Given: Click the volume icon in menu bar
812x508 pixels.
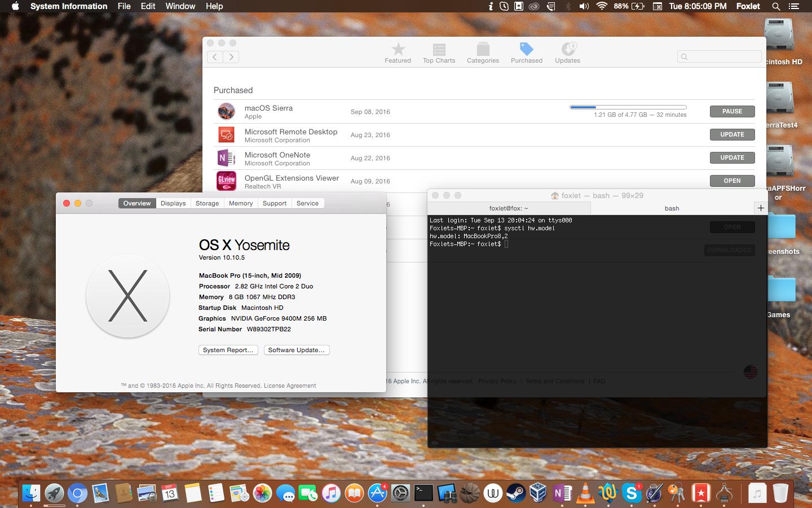Looking at the screenshot, I should click(584, 6).
